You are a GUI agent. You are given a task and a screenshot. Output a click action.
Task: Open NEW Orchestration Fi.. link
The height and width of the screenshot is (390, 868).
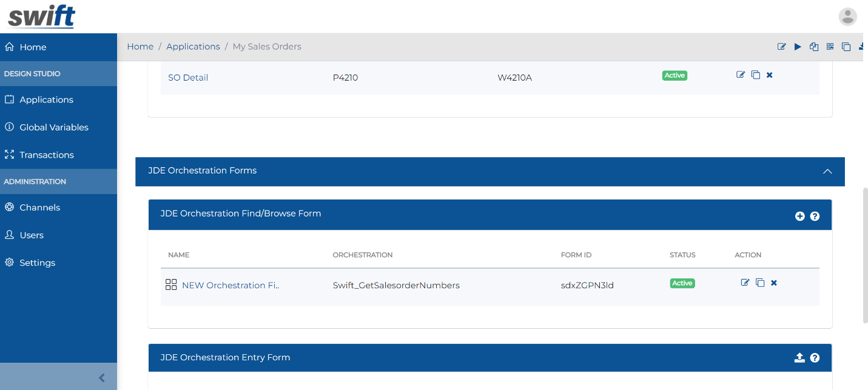[230, 285]
